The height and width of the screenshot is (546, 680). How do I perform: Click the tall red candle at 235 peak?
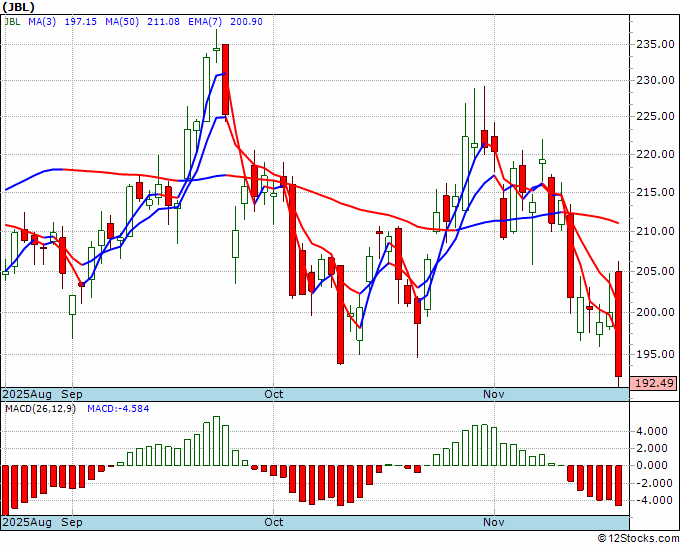click(x=225, y=79)
